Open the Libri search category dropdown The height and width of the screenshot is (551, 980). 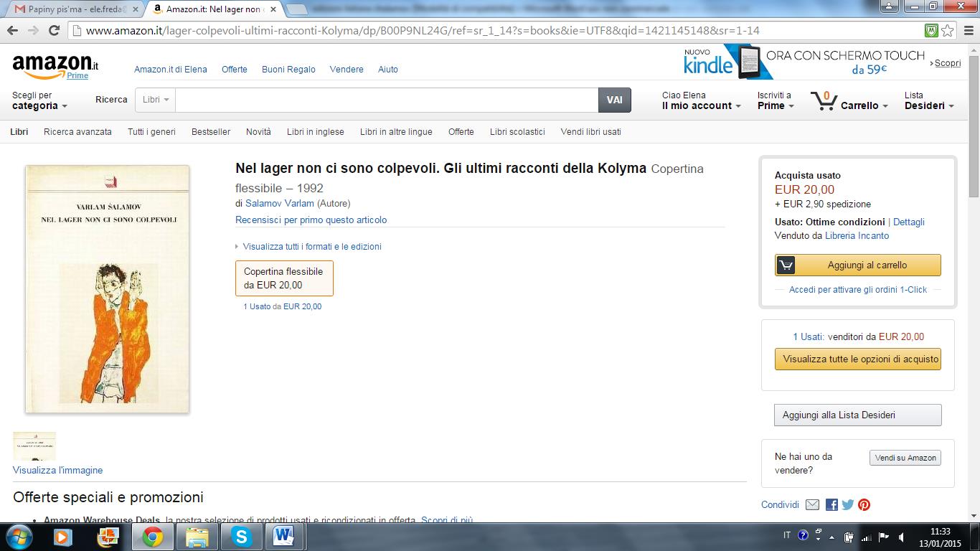pyautogui.click(x=155, y=100)
